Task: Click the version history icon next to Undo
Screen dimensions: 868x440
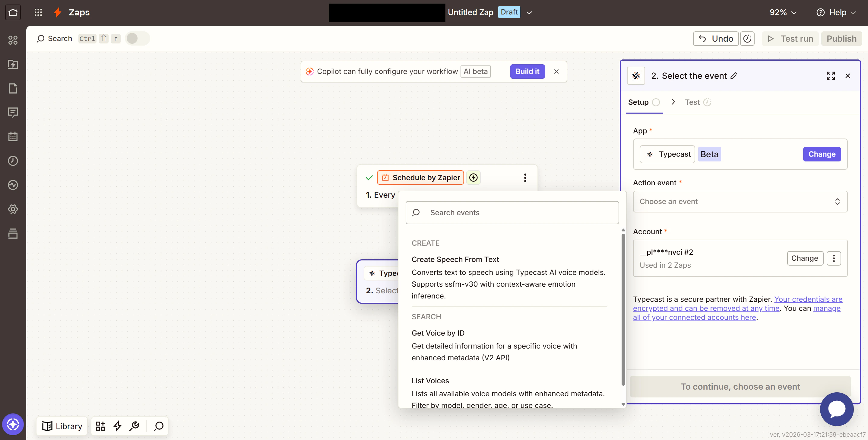Action: (x=747, y=39)
